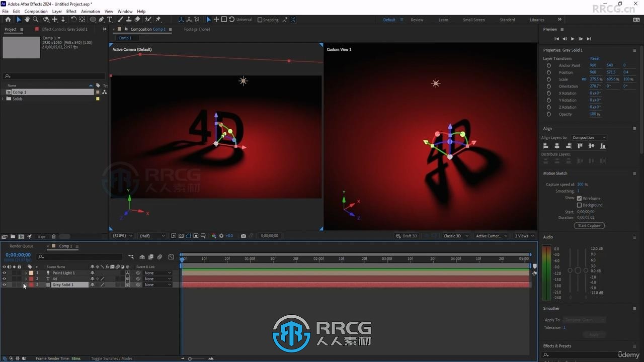The height and width of the screenshot is (362, 644).
Task: Click the Align Top icon
Action: pyautogui.click(x=580, y=146)
